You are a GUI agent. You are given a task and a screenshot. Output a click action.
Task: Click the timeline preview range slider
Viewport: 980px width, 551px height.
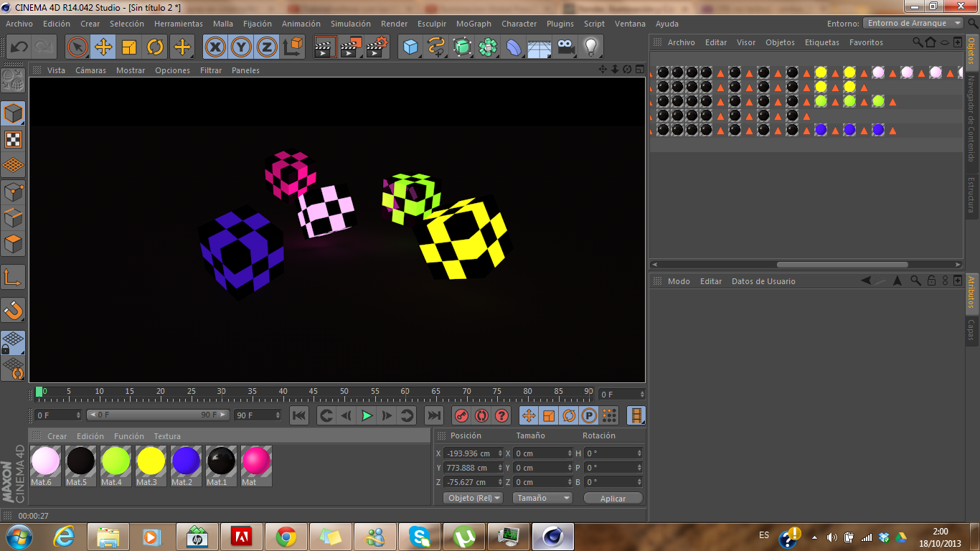pyautogui.click(x=159, y=415)
